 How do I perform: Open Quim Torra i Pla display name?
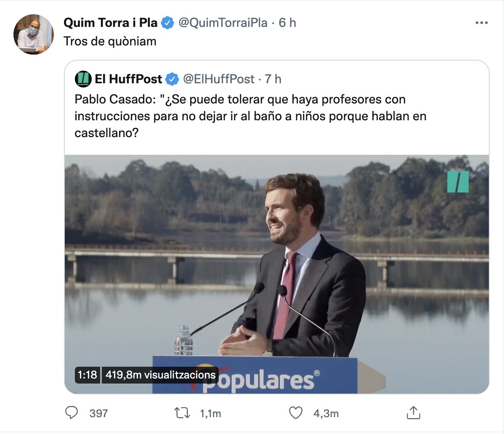[x=110, y=23]
